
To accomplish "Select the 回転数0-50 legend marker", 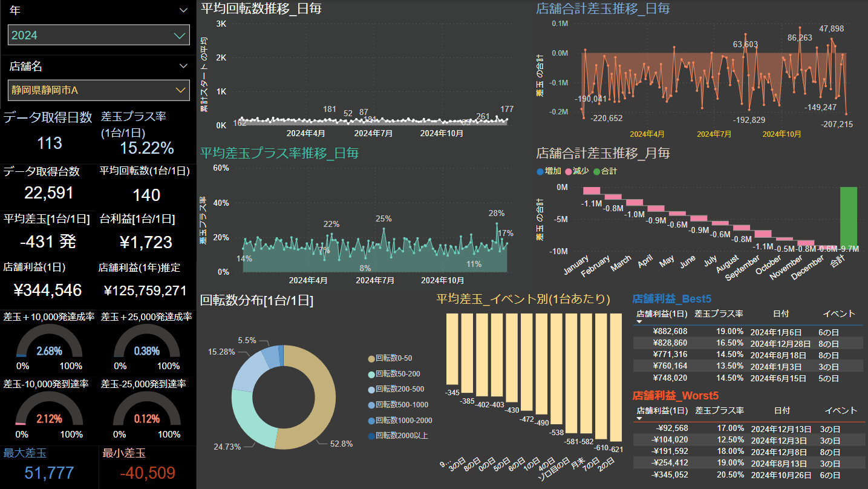I will coord(371,358).
